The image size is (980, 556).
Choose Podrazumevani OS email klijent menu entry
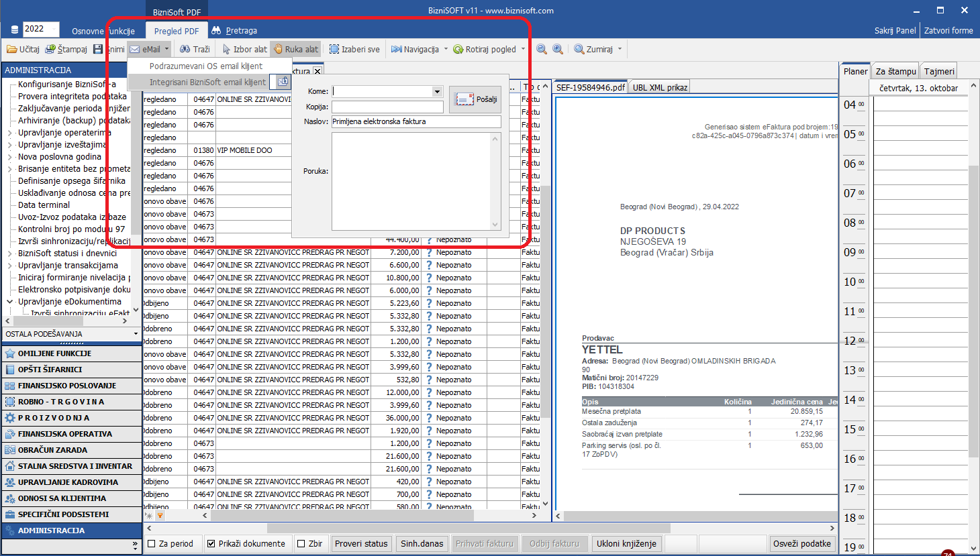tap(205, 66)
